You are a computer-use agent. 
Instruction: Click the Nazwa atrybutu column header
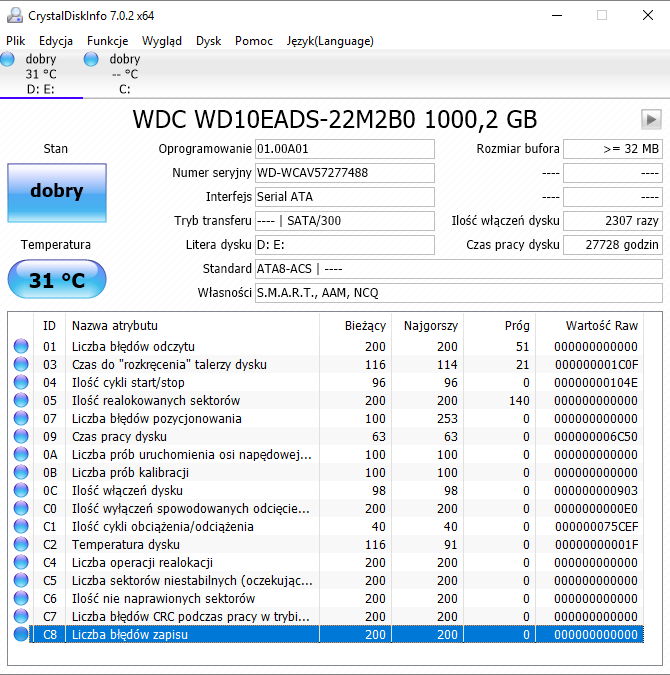pyautogui.click(x=192, y=325)
